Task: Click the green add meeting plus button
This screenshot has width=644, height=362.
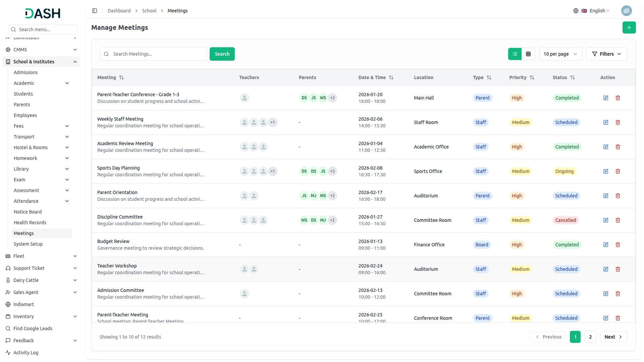Action: tap(629, 27)
